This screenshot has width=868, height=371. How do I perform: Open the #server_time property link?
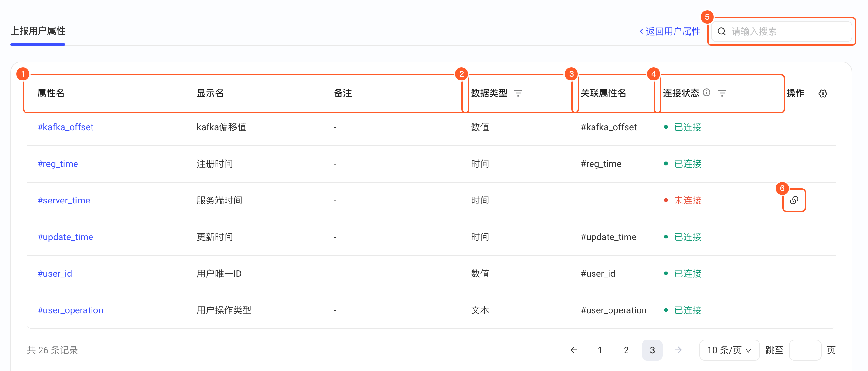pos(64,200)
